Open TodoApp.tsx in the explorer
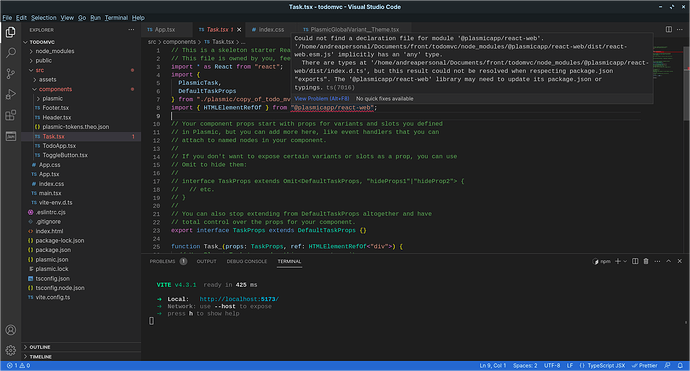Image resolution: width=690 pixels, height=371 pixels. pos(81,146)
